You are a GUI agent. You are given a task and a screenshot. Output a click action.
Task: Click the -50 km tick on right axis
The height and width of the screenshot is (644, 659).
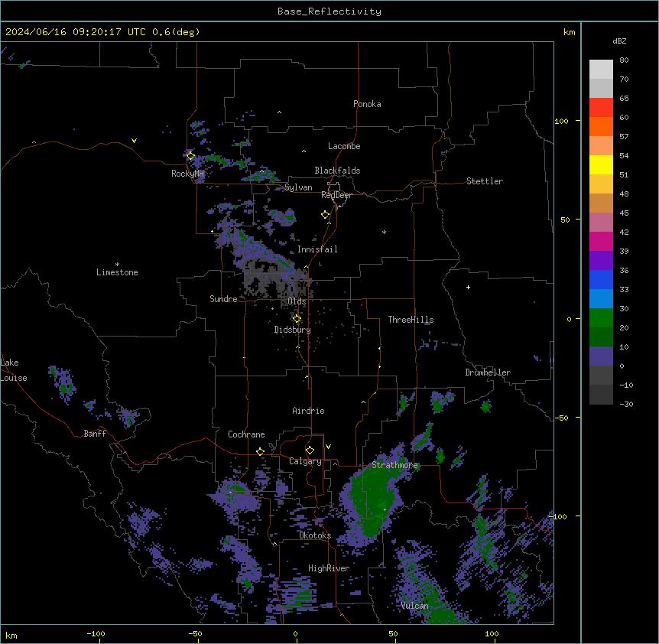[562, 418]
